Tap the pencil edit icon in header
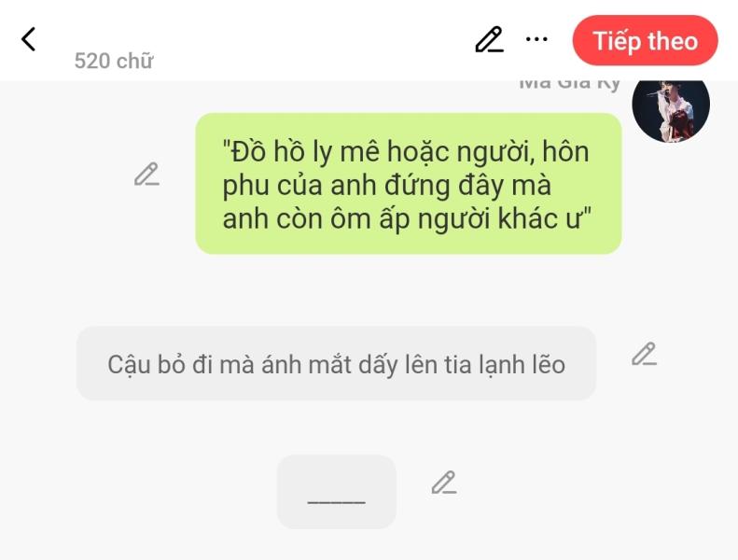 click(489, 39)
